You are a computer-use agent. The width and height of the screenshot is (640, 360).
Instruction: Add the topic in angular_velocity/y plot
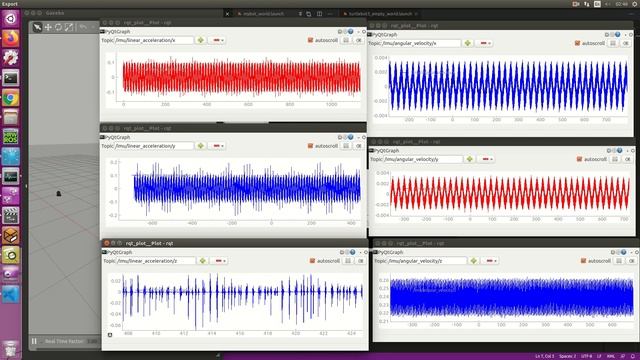tap(469, 159)
